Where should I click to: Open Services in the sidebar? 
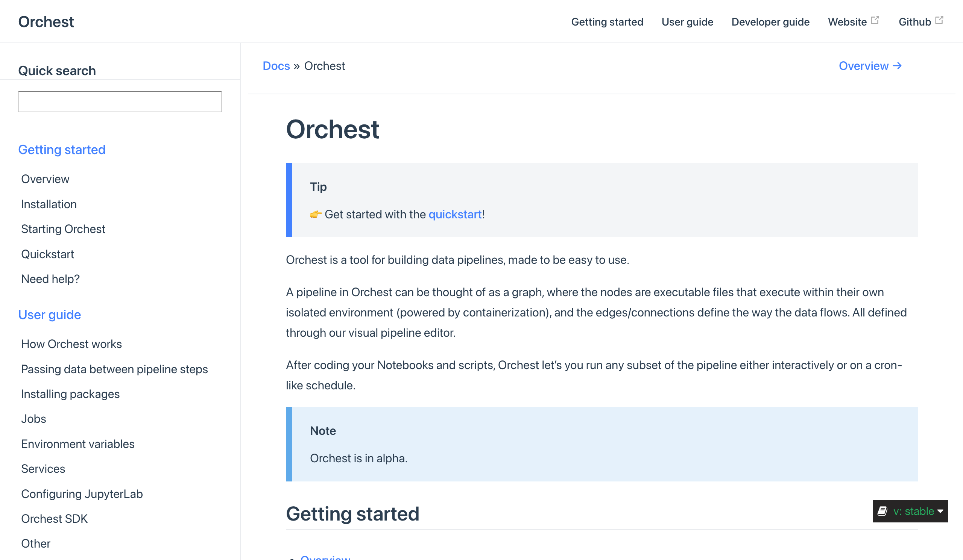[x=43, y=469]
